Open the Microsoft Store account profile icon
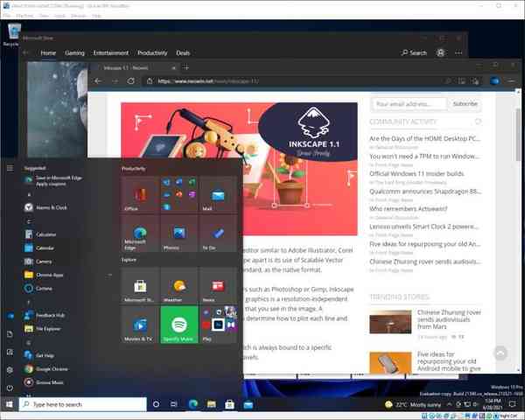 [441, 52]
